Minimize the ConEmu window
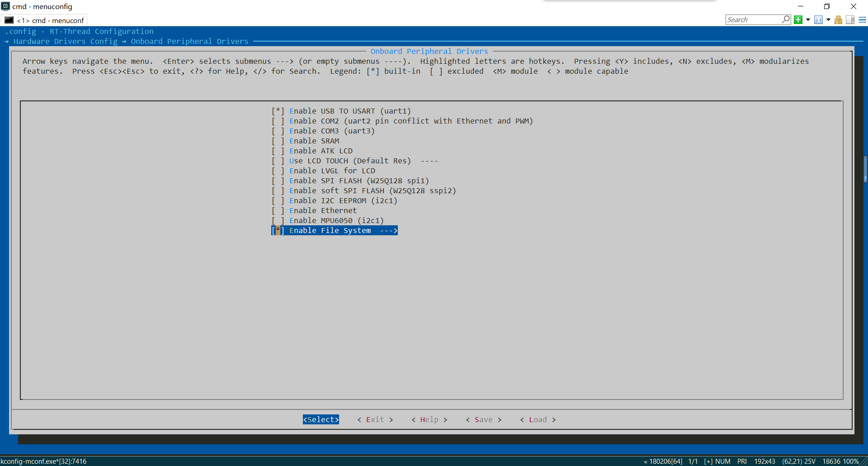The height and width of the screenshot is (466, 868). click(x=801, y=6)
